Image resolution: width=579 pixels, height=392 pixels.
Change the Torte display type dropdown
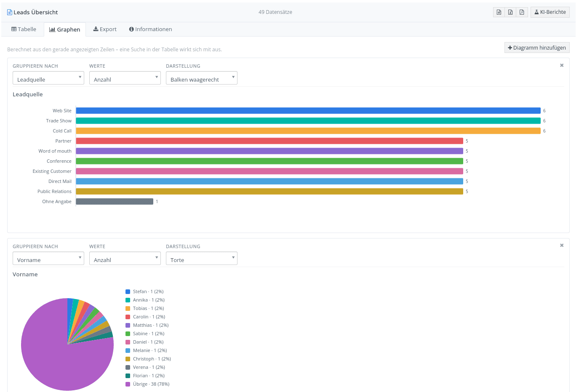coord(202,258)
